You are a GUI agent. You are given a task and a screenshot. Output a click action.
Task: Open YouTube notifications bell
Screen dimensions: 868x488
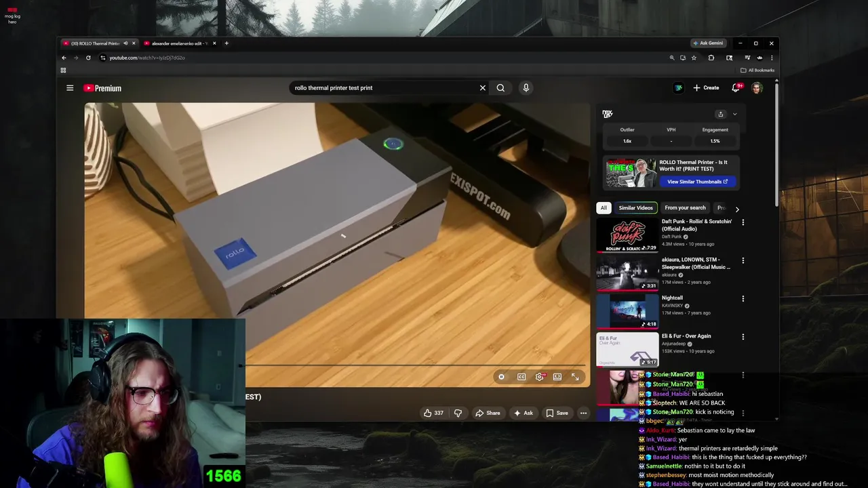pos(736,87)
